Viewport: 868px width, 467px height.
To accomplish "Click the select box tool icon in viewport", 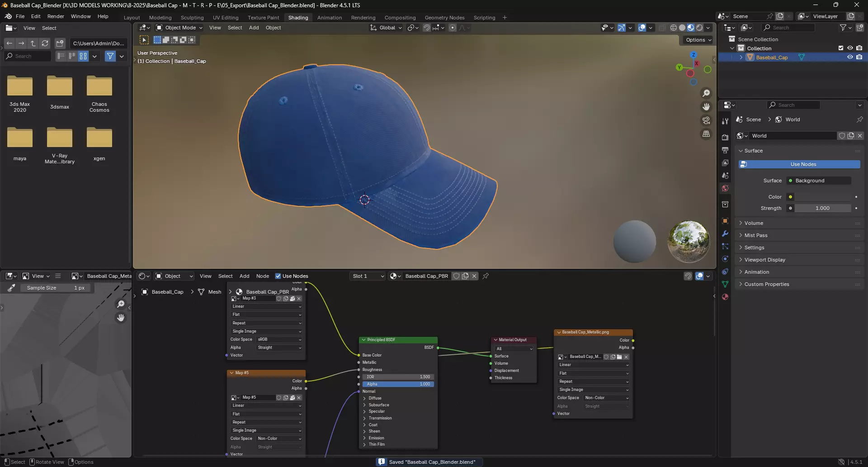I will coord(144,40).
